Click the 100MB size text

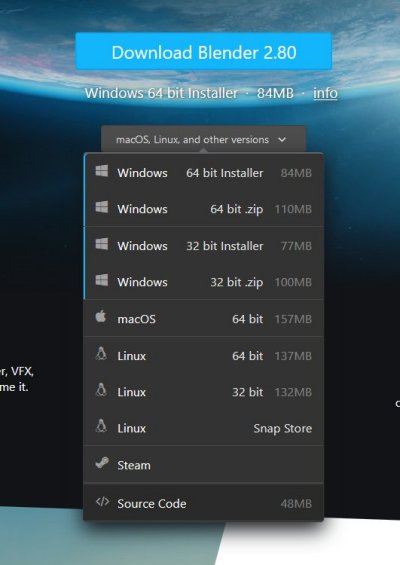293,282
